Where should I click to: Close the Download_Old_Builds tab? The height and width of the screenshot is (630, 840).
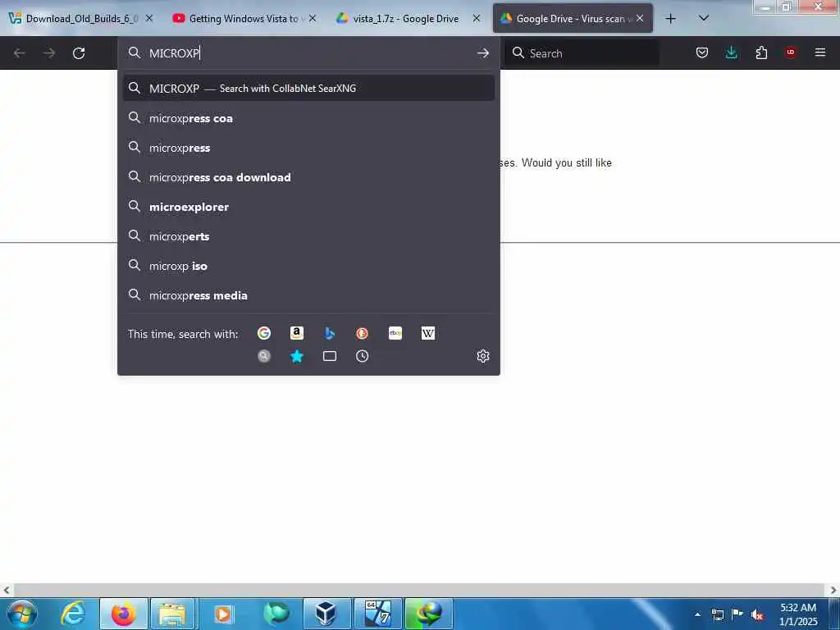(x=149, y=18)
